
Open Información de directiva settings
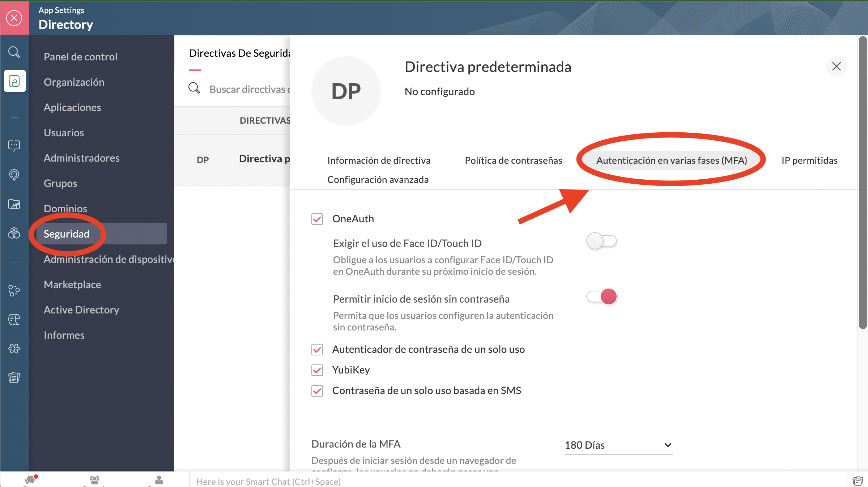click(379, 160)
